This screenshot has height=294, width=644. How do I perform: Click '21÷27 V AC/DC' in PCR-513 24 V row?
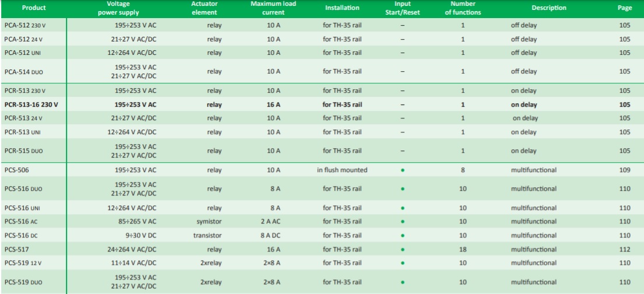pos(134,118)
